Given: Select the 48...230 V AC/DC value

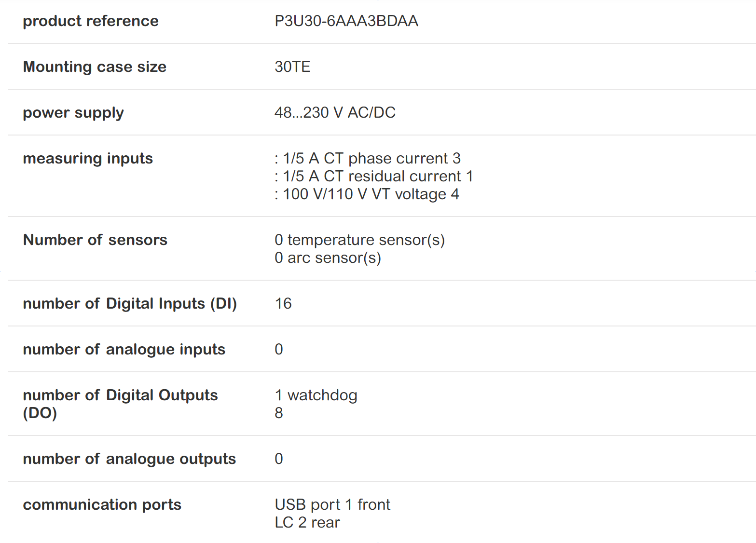Looking at the screenshot, I should [x=335, y=112].
